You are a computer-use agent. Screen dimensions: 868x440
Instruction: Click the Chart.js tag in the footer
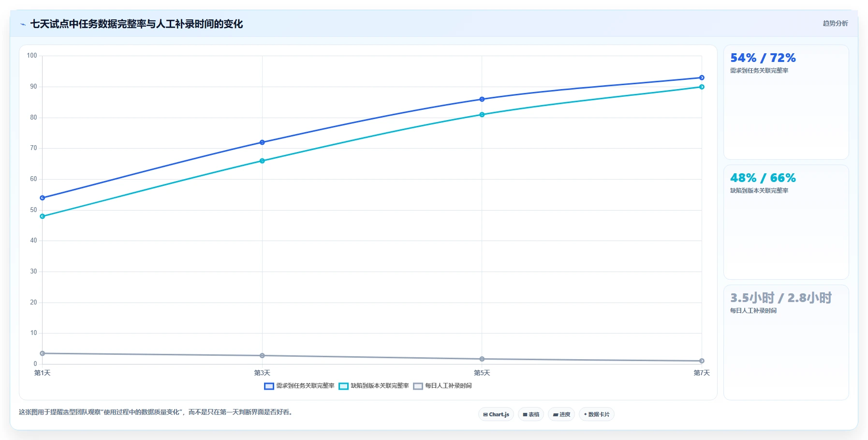496,414
